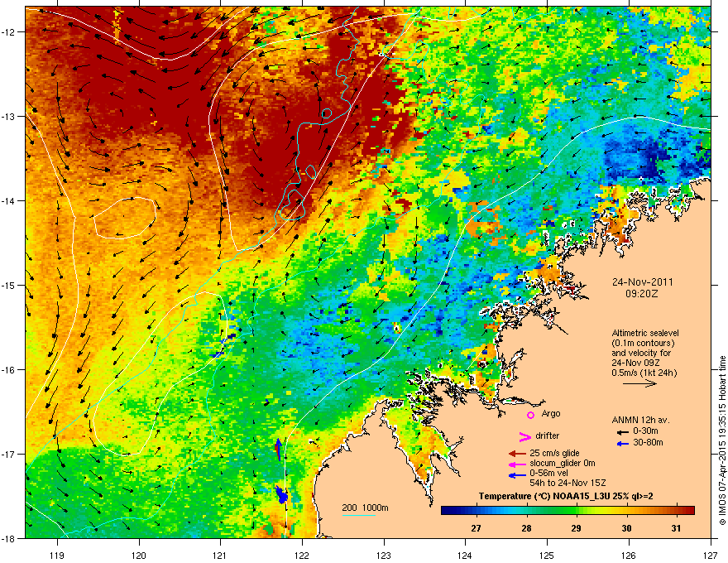
Task: Click the 'slocum_glider 0m' label
Action: pos(563,464)
